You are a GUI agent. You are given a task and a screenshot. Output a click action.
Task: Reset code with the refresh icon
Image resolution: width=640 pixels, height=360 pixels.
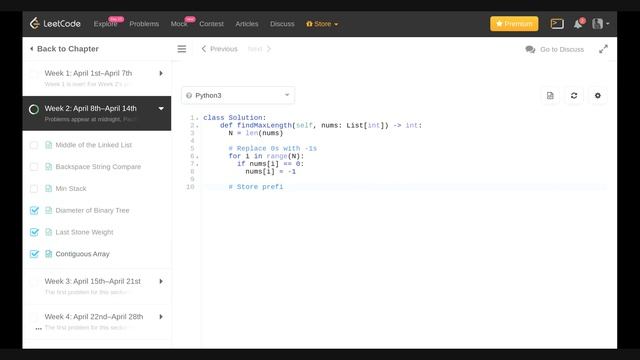pos(574,96)
